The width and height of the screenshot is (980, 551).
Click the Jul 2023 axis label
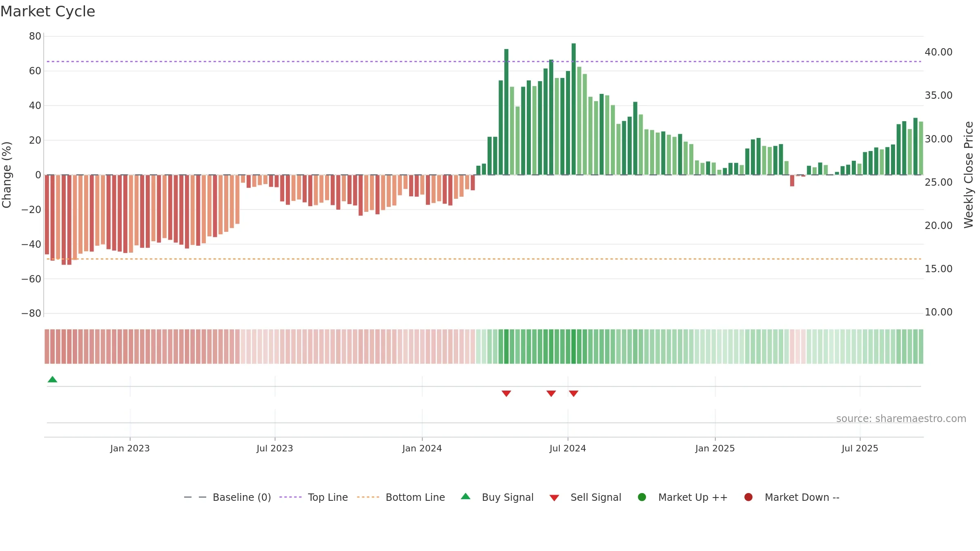[275, 449]
